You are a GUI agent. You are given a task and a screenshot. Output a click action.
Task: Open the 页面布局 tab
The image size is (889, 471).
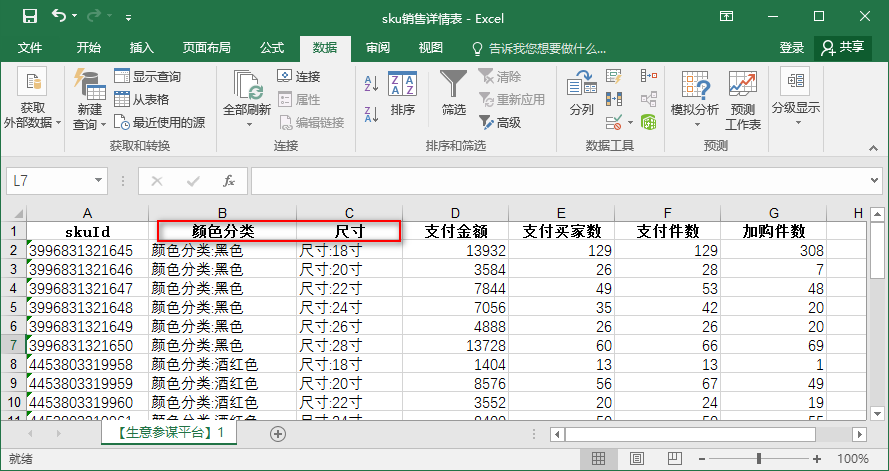[x=206, y=48]
